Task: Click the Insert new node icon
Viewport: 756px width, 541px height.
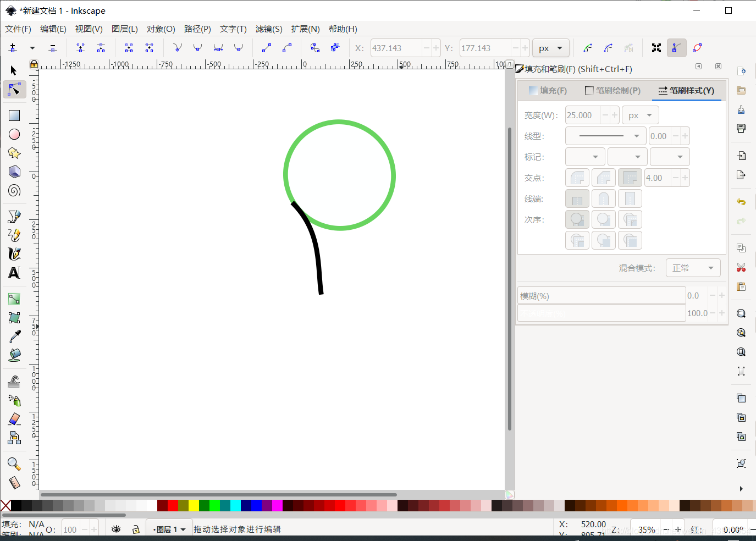Action: pyautogui.click(x=13, y=48)
